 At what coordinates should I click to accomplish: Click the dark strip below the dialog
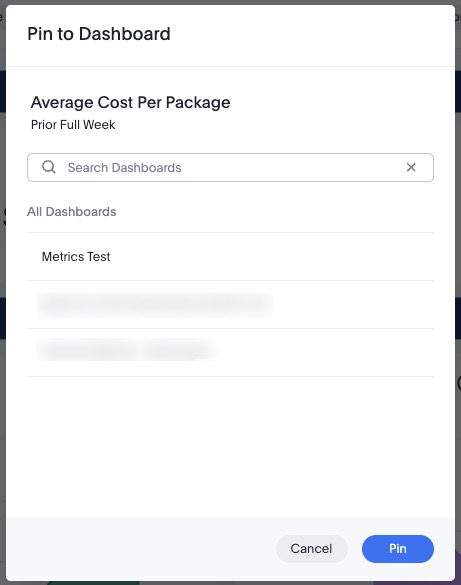click(230, 583)
